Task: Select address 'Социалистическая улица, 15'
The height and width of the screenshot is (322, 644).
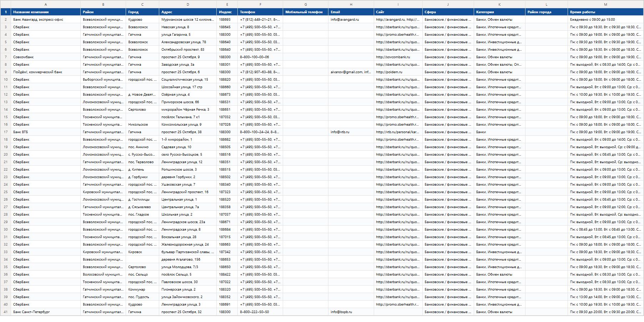Action: click(188, 80)
